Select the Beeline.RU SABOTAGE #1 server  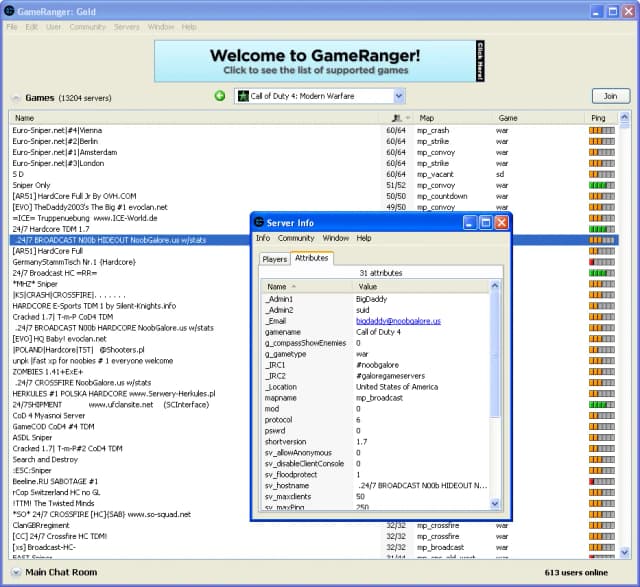[x=131, y=482]
